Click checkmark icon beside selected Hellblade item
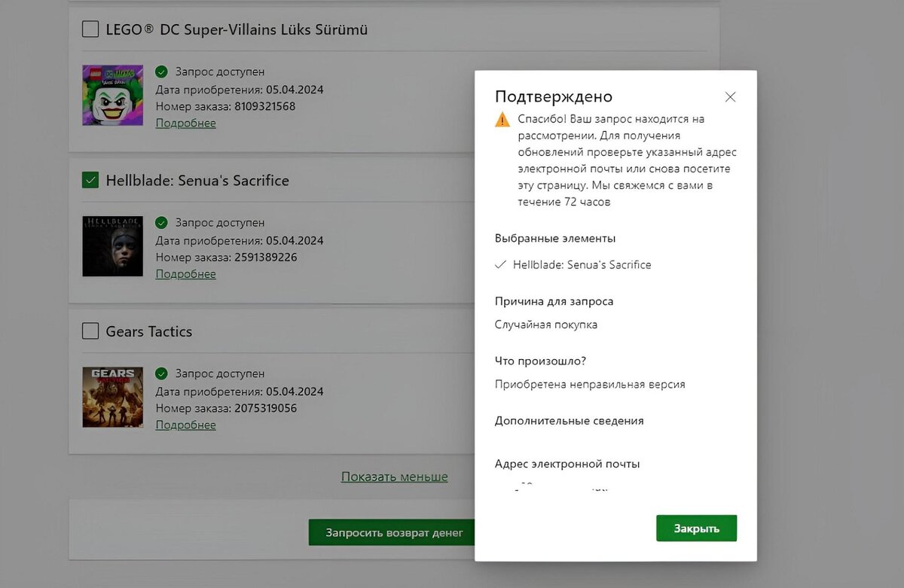 500,265
